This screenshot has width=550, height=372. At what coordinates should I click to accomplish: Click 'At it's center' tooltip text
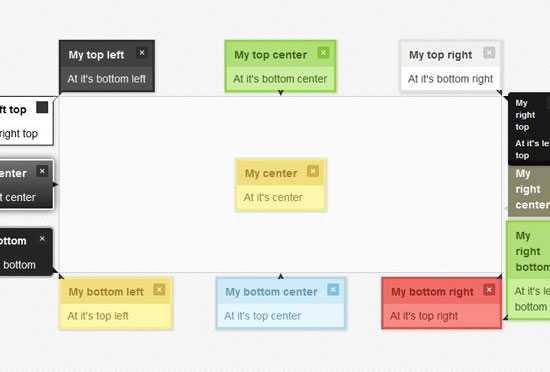tap(273, 197)
